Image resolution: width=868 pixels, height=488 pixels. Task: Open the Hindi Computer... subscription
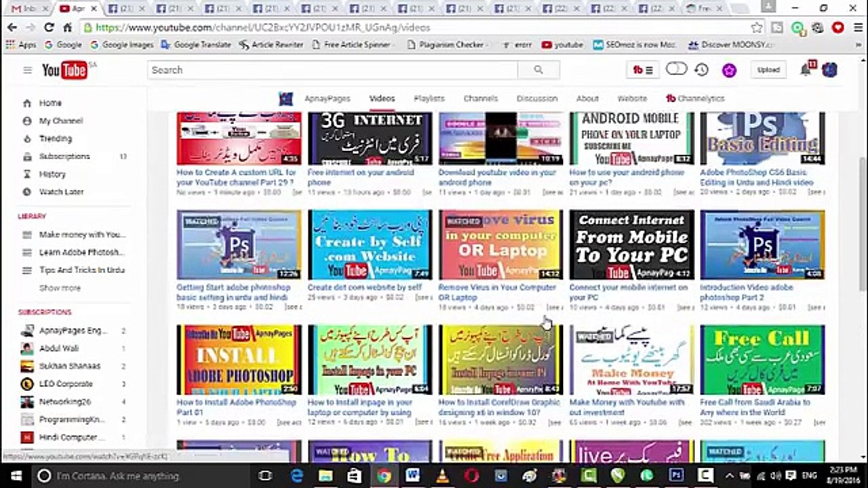pos(72,437)
